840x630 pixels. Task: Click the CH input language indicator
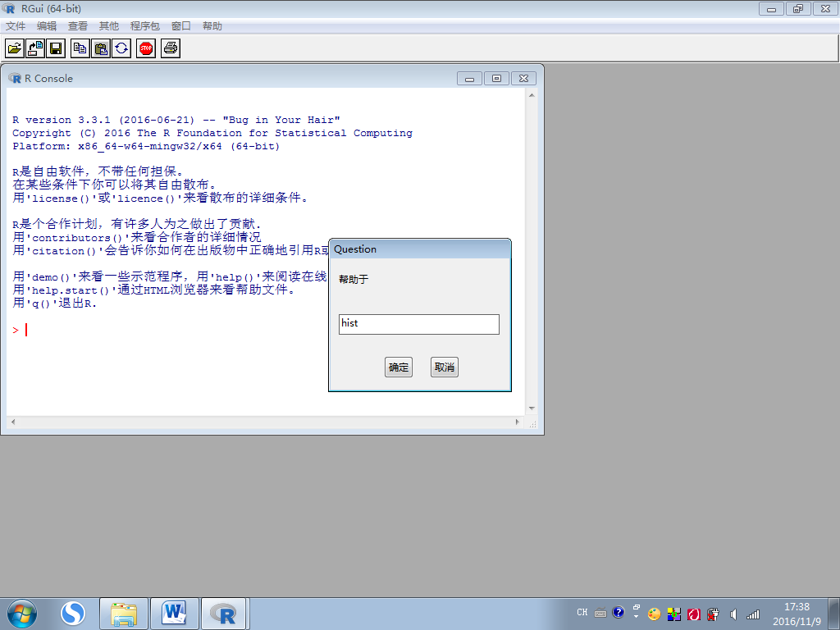tap(582, 612)
